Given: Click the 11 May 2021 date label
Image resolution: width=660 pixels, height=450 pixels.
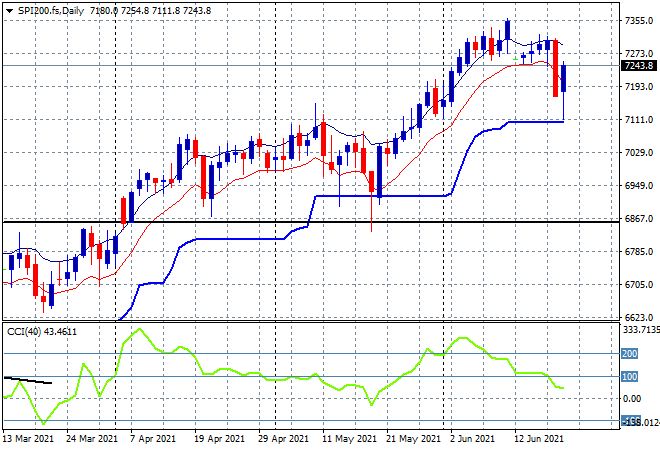Looking at the screenshot, I should [x=349, y=439].
